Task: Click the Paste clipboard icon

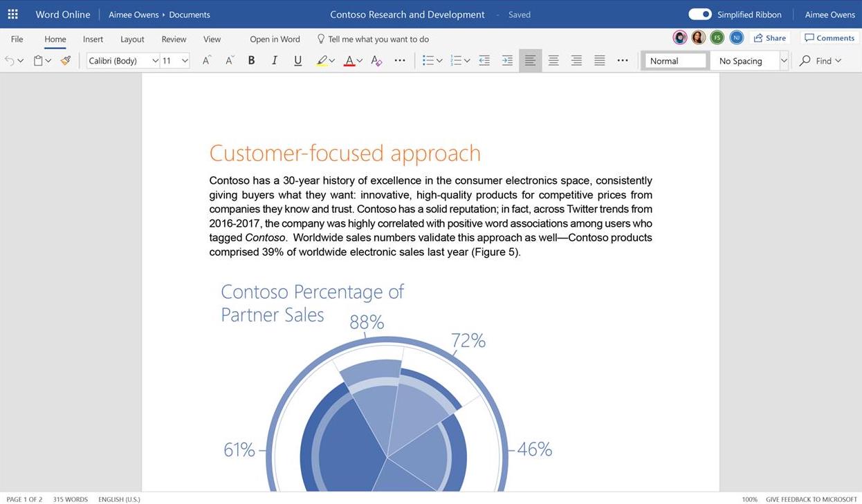Action: coord(38,61)
